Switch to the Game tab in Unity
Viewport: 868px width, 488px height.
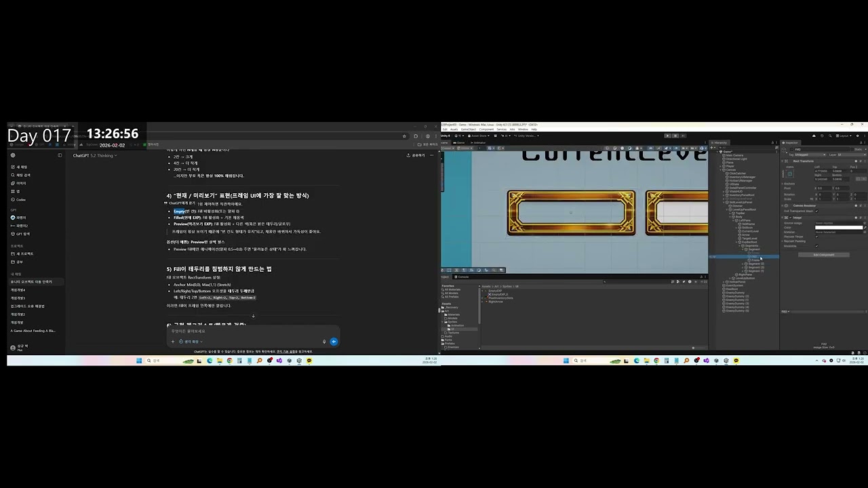pyautogui.click(x=460, y=142)
